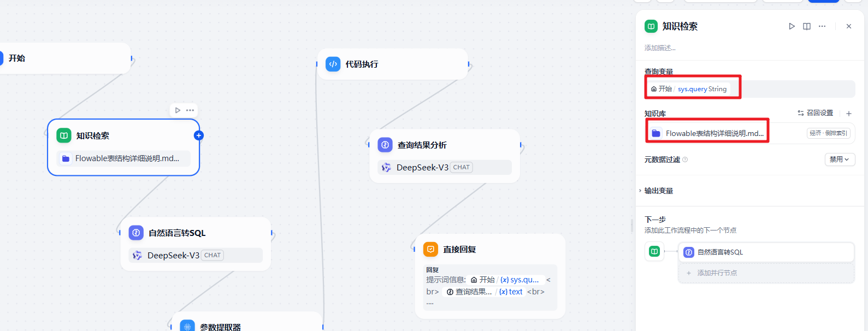The image size is (868, 331).
Task: Open the ellipsis menu above the 知识检索 node
Action: point(190,110)
